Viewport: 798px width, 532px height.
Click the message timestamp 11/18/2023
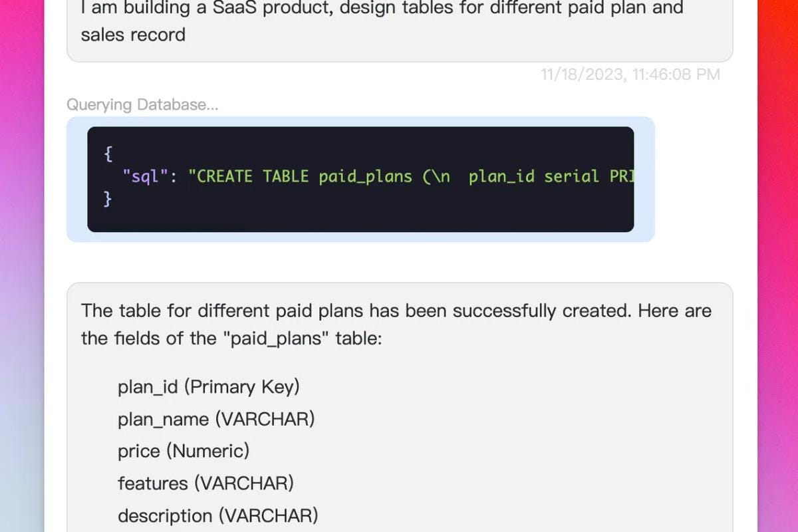pos(630,74)
